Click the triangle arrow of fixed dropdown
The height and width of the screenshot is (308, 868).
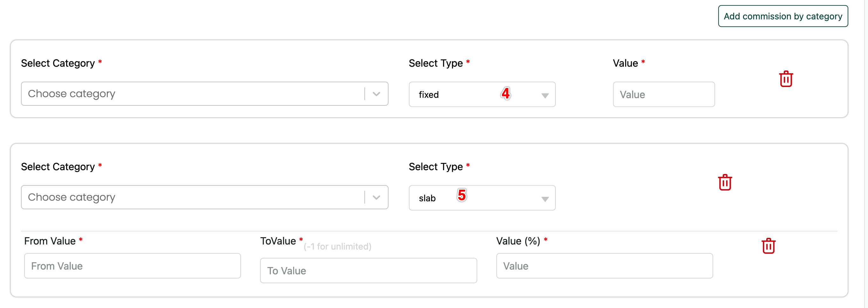[x=545, y=96]
